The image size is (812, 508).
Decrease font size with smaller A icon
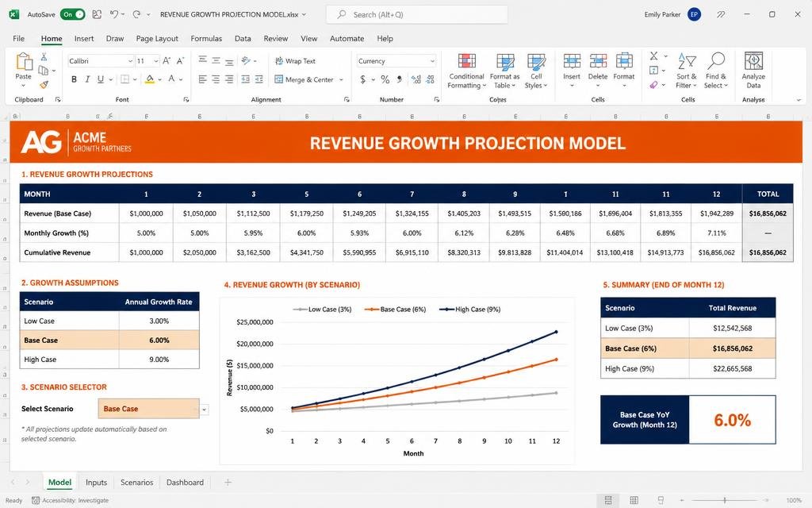[180, 60]
